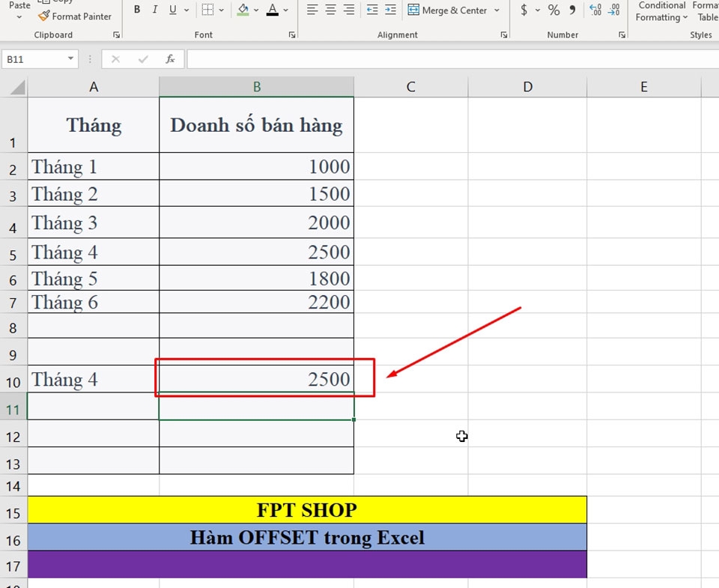Viewport: 719px width, 588px height.
Task: Increase indent
Action: [390, 10]
